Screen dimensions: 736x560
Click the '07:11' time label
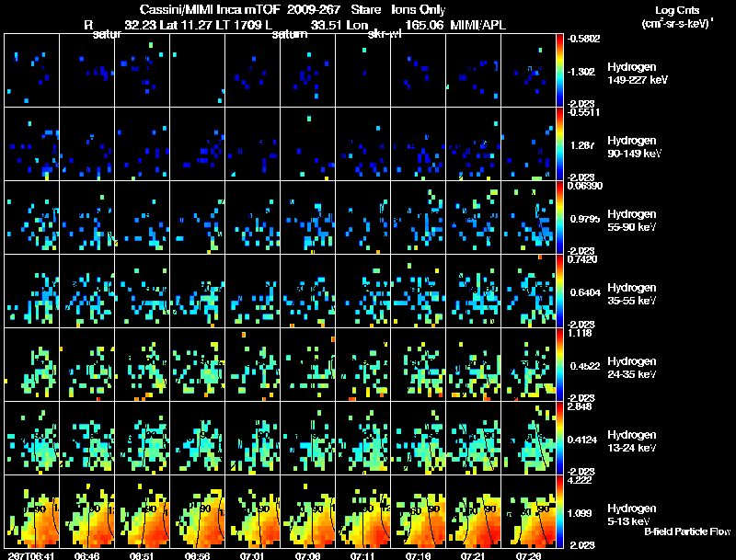click(x=362, y=555)
